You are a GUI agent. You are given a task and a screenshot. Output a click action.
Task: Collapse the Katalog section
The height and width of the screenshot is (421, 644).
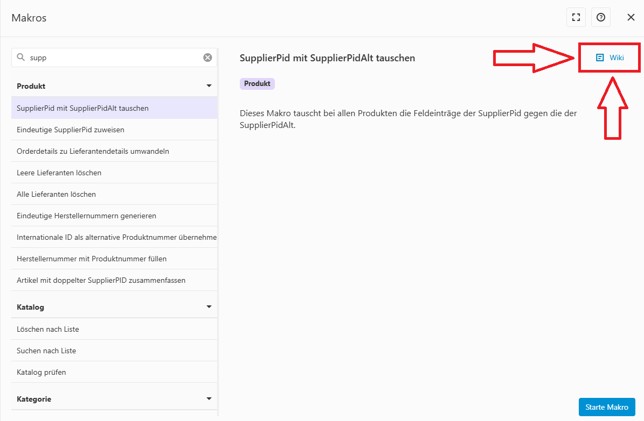tap(209, 307)
